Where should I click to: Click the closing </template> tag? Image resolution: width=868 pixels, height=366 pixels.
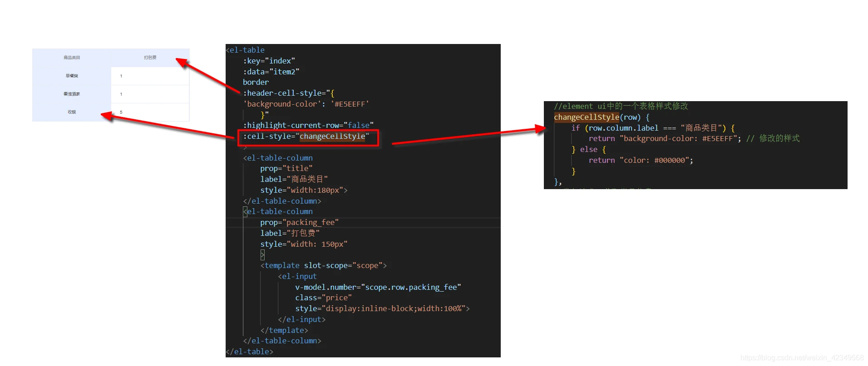point(284,330)
